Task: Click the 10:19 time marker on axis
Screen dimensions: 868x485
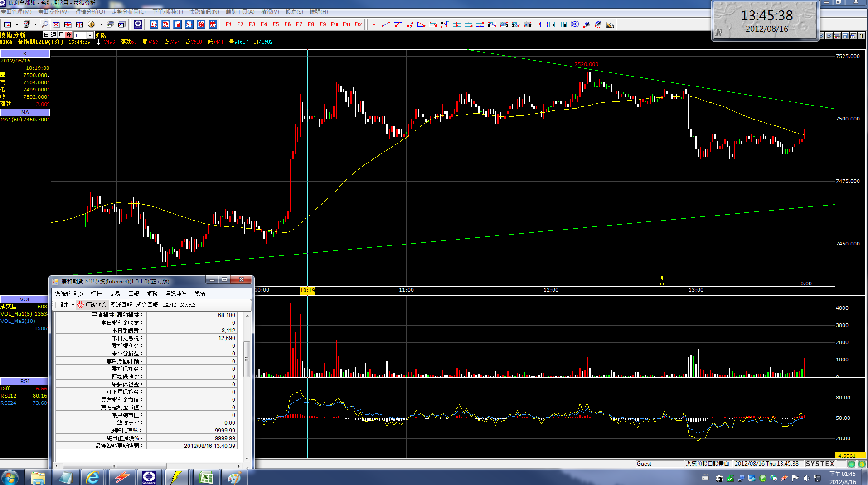Action: tap(307, 290)
